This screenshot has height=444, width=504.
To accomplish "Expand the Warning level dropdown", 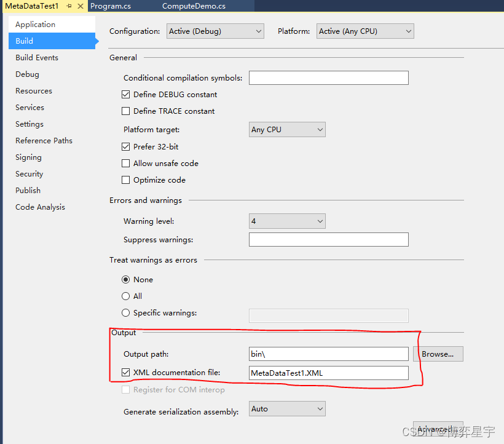I will (287, 221).
